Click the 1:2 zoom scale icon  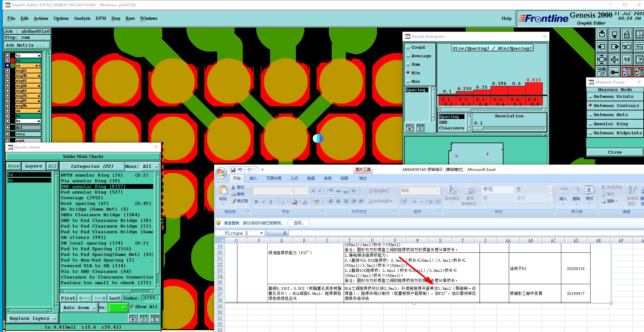coord(627,59)
